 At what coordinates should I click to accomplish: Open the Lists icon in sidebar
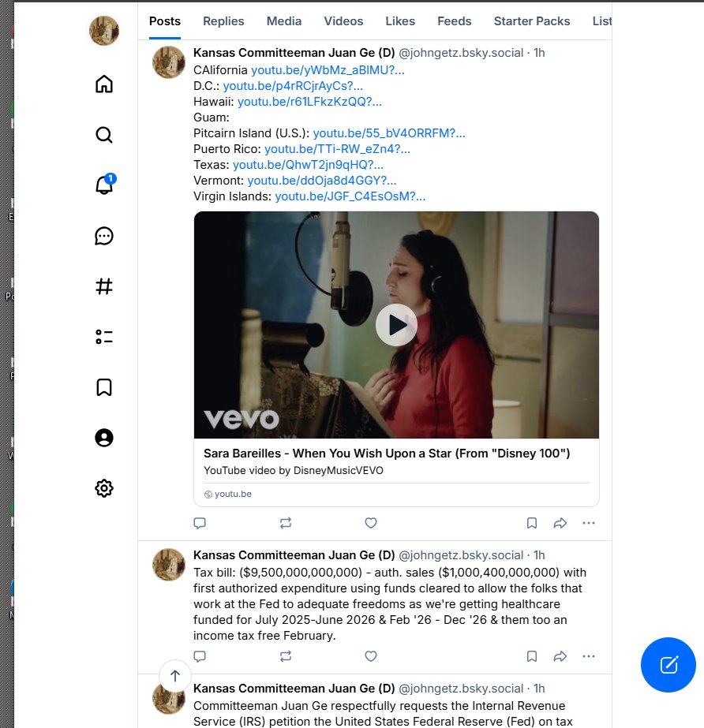(x=104, y=337)
